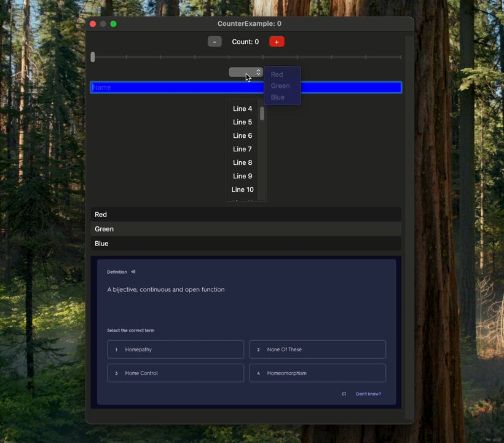Select the Green row in the table
The width and height of the screenshot is (504, 443).
pos(246,229)
